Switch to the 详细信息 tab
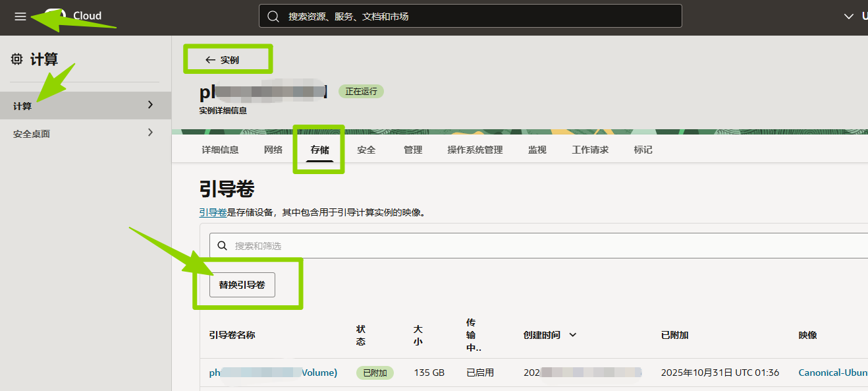868x391 pixels. click(x=220, y=150)
